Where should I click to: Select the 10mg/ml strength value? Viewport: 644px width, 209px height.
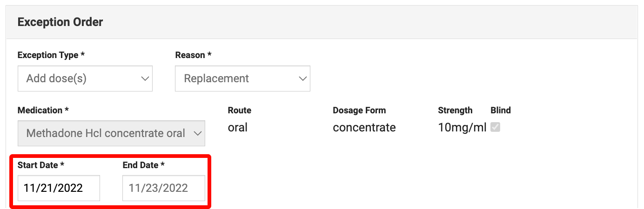[x=462, y=127]
